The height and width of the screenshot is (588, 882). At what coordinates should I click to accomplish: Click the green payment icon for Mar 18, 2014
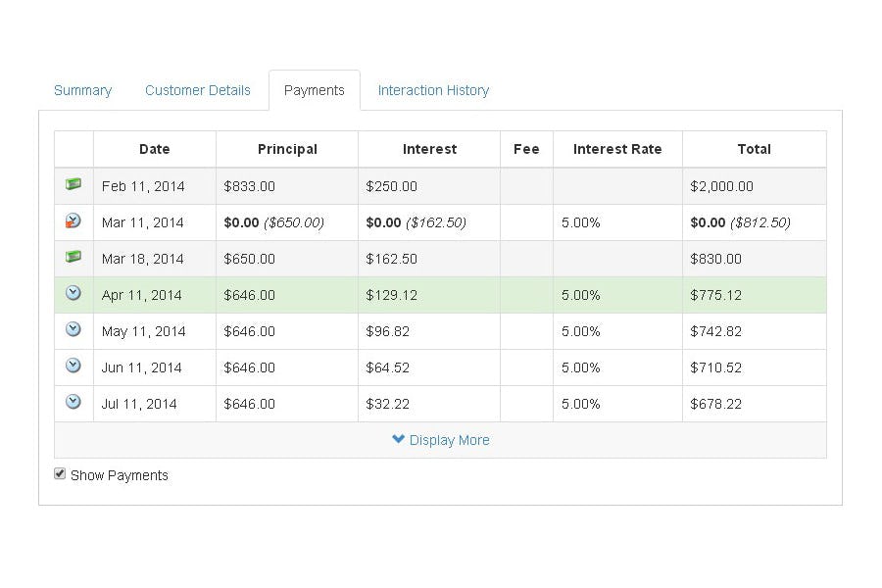73,257
